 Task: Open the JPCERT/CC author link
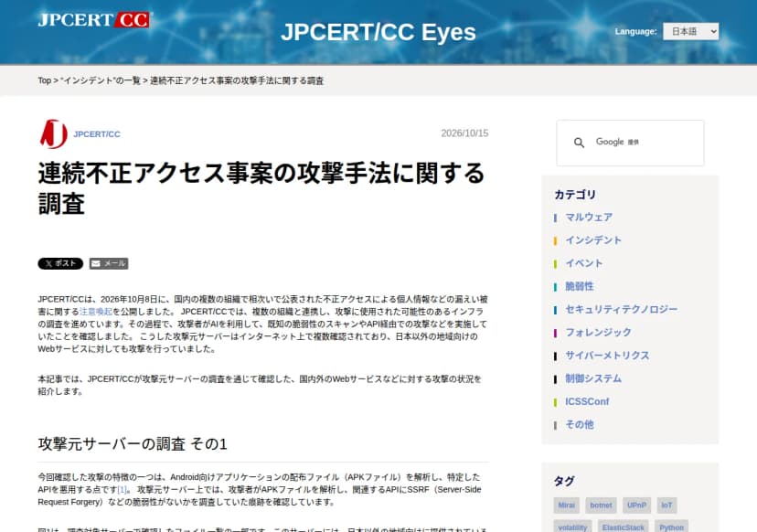pyautogui.click(x=97, y=134)
